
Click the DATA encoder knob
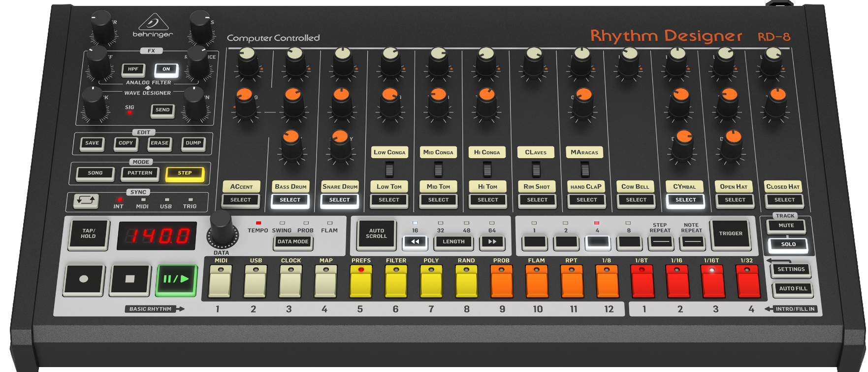coord(222,230)
